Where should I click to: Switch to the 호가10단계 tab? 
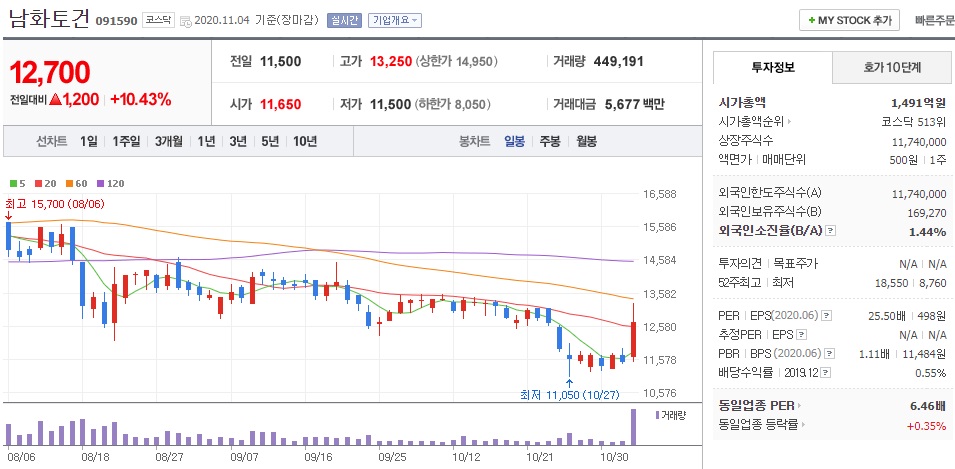pyautogui.click(x=892, y=68)
